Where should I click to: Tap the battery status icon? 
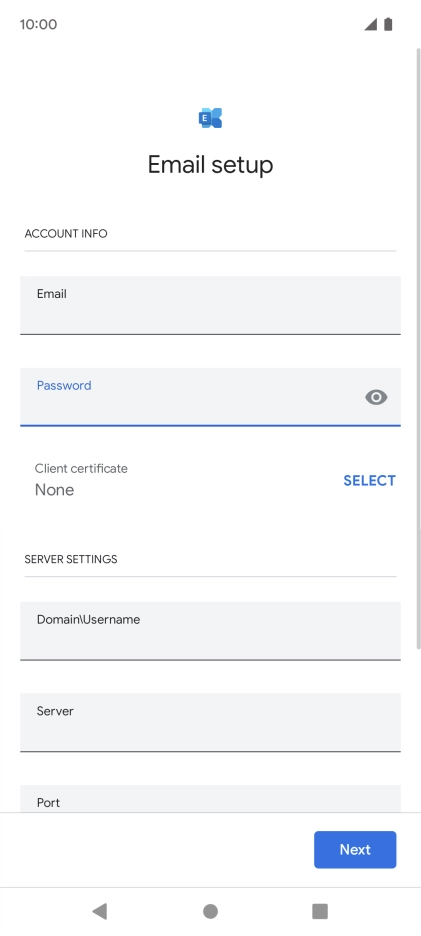[x=388, y=24]
